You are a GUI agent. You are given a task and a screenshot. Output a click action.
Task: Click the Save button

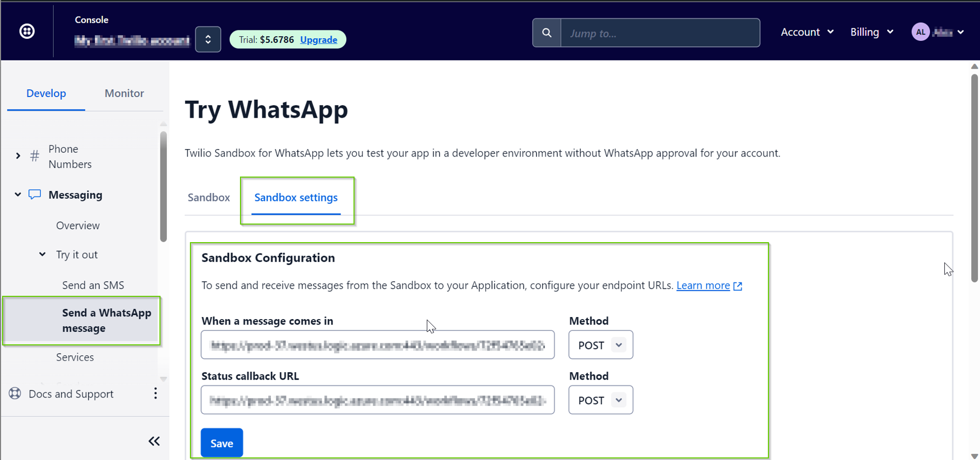tap(221, 443)
